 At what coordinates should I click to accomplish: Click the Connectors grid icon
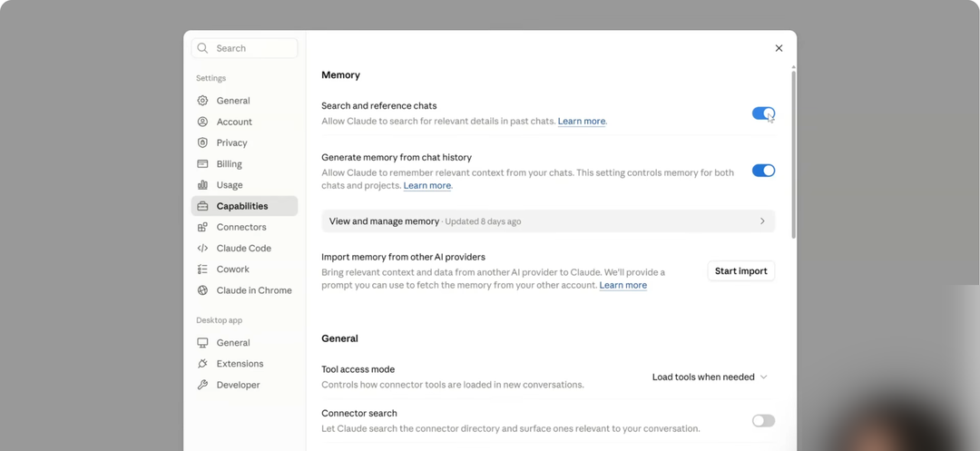pyautogui.click(x=202, y=227)
